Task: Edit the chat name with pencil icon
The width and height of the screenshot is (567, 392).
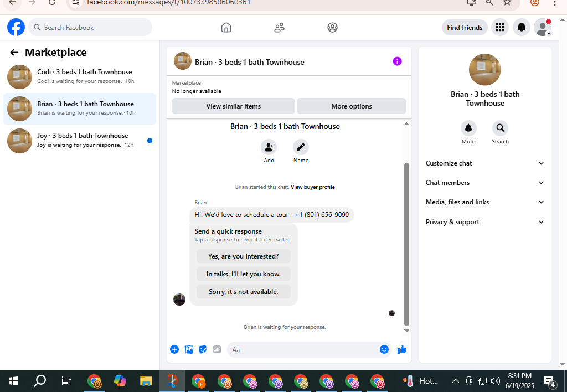Action: (x=301, y=147)
